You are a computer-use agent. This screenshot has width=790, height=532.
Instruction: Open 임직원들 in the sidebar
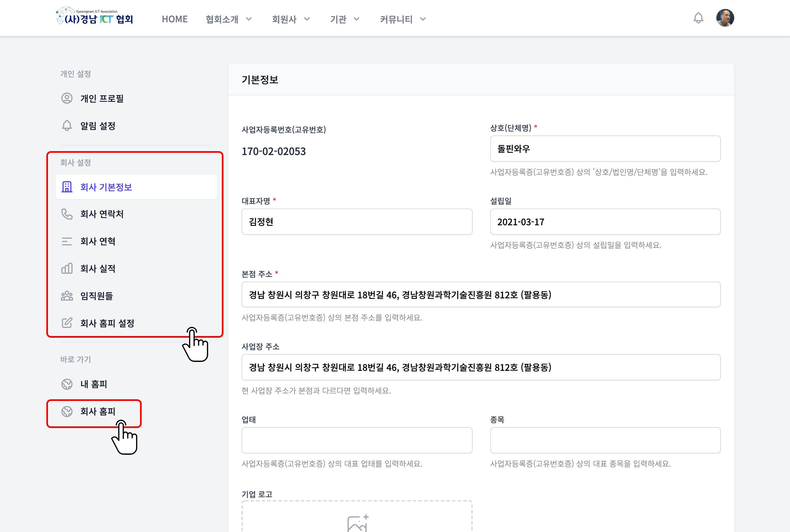click(136, 296)
